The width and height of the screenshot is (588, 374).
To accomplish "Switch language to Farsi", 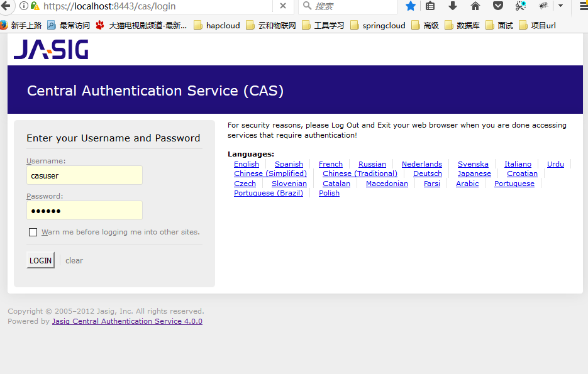I will point(432,184).
